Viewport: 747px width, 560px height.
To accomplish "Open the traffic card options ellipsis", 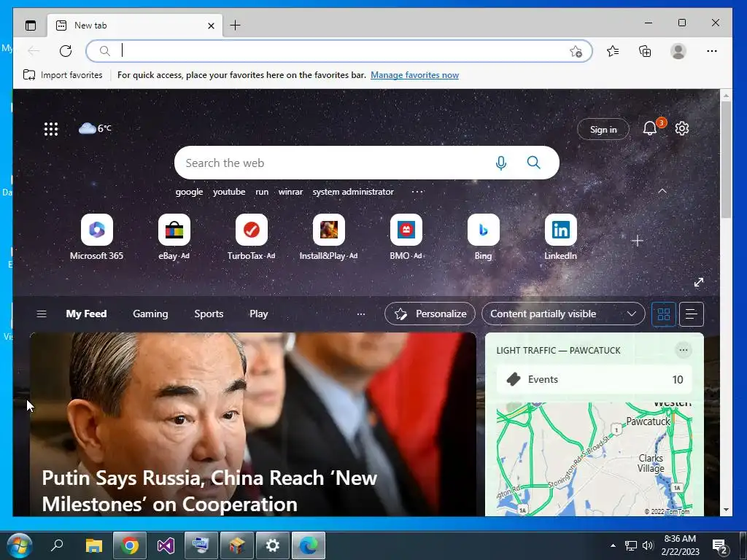I will [x=683, y=350].
